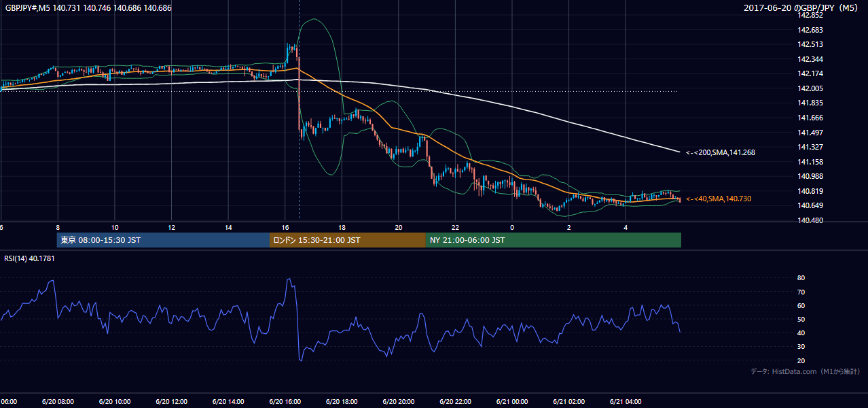Click the RSI scale value 80
Viewport: 868px width, 408px height.
[801, 278]
